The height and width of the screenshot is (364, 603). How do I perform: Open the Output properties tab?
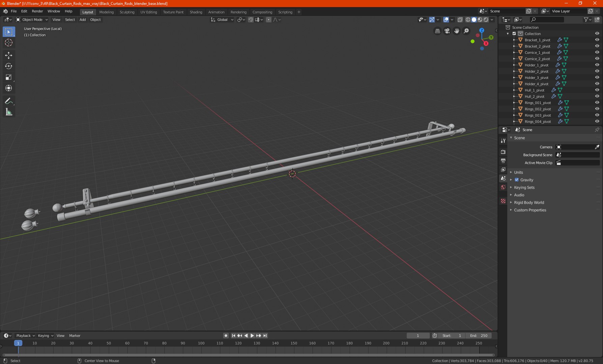click(503, 161)
